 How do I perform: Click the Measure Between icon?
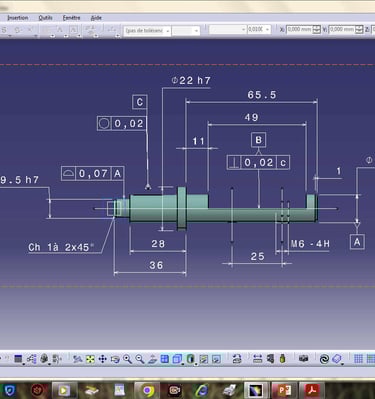pos(257,359)
